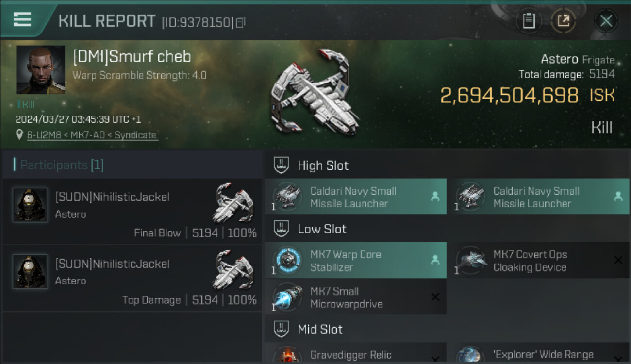The height and width of the screenshot is (364, 631).
Task: Open Final Blow participant NihilisticJackel's entry
Action: pos(132,212)
